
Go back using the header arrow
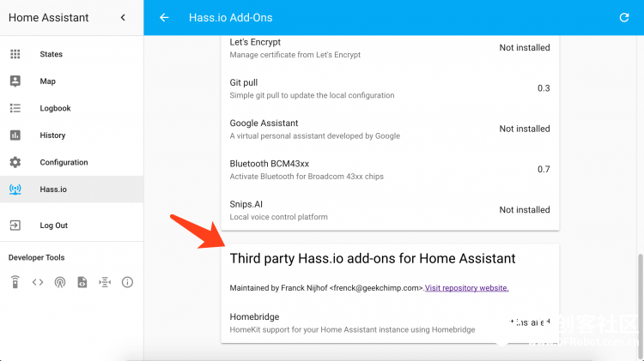tap(164, 17)
